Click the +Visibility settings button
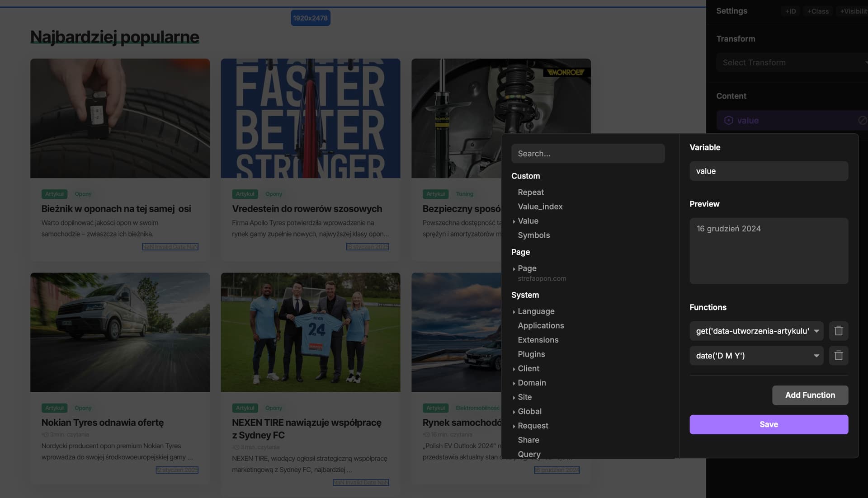Screen dimensions: 868x498 tap(853, 11)
